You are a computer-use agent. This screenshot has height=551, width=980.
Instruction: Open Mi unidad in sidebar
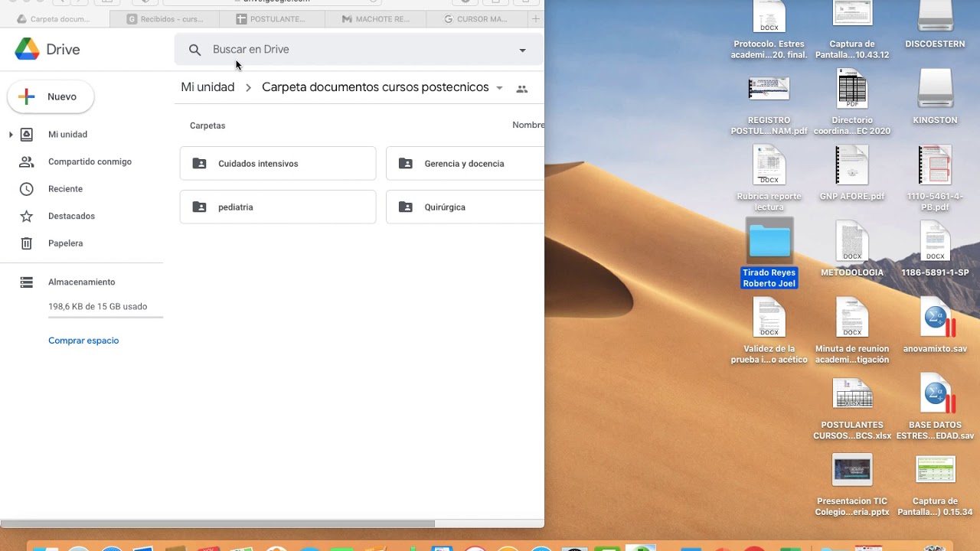[67, 135]
